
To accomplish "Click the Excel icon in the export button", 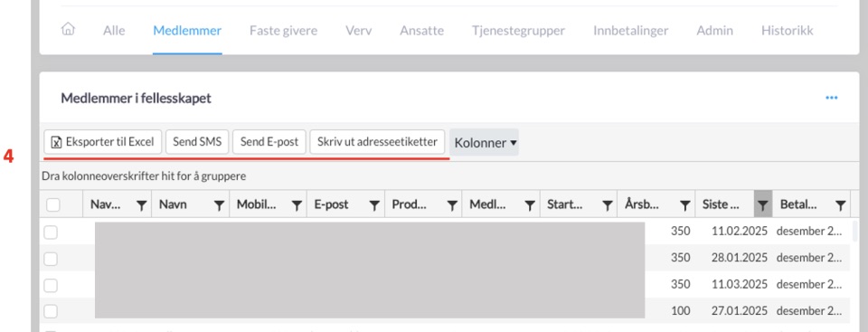I will [x=56, y=142].
